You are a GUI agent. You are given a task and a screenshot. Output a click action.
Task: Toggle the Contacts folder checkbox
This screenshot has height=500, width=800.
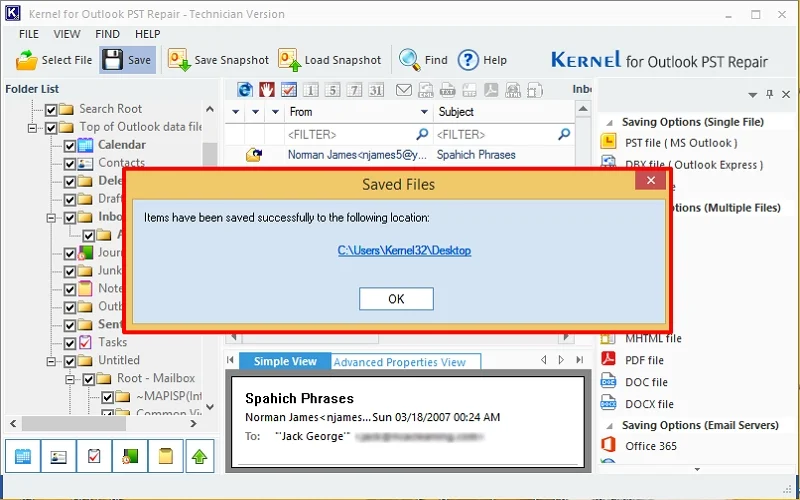[70, 163]
